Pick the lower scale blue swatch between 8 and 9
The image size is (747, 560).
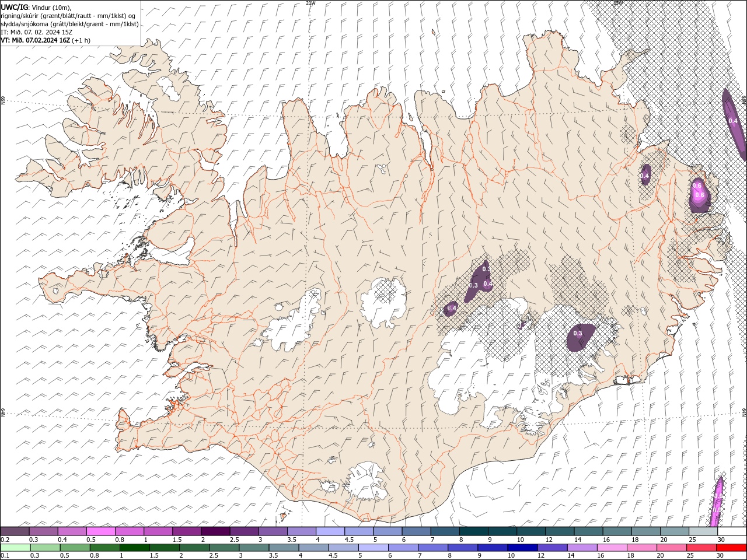click(463, 548)
